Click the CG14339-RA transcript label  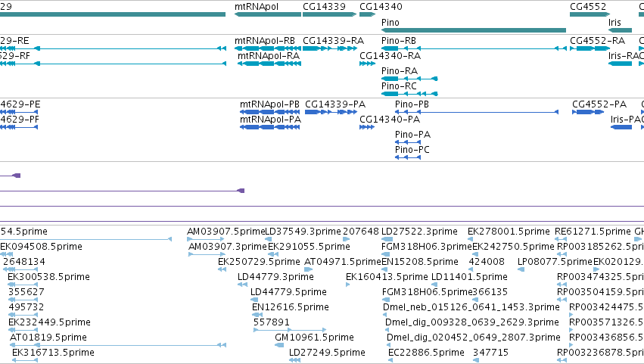point(333,41)
